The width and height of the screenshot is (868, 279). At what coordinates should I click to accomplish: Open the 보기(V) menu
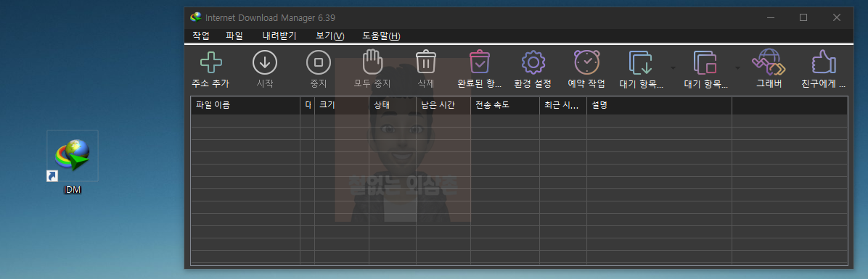pyautogui.click(x=330, y=36)
